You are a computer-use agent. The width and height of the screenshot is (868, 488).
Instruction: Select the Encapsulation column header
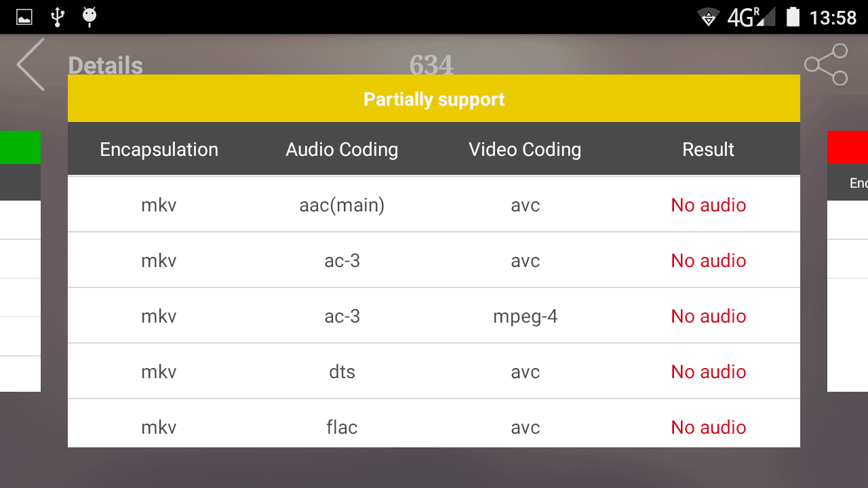click(159, 149)
